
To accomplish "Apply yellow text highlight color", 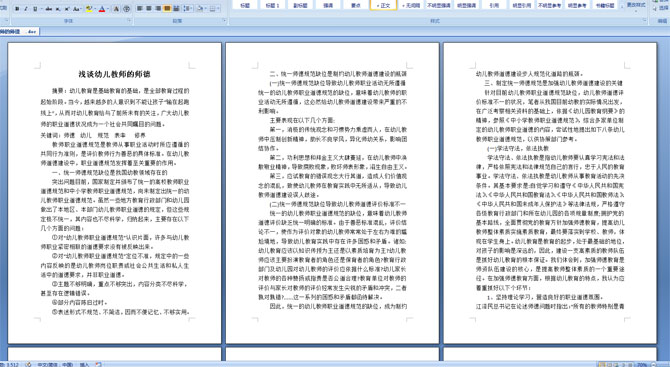I will 89,9.
